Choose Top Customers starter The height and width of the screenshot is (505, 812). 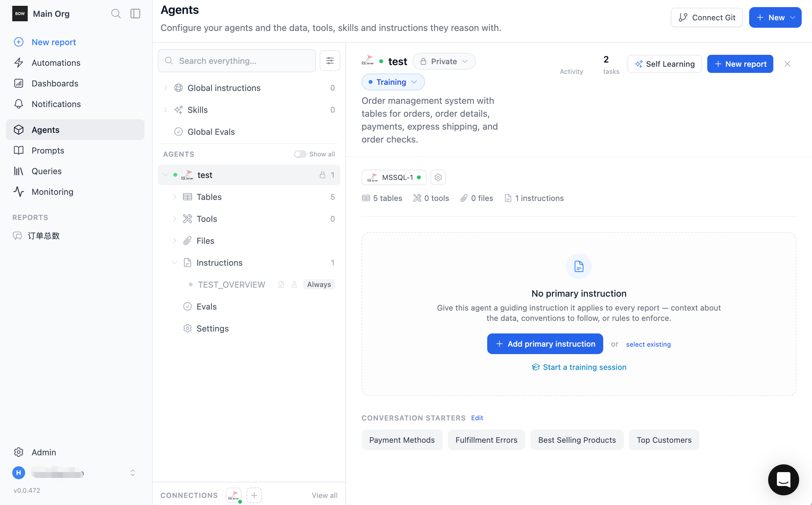pyautogui.click(x=664, y=440)
